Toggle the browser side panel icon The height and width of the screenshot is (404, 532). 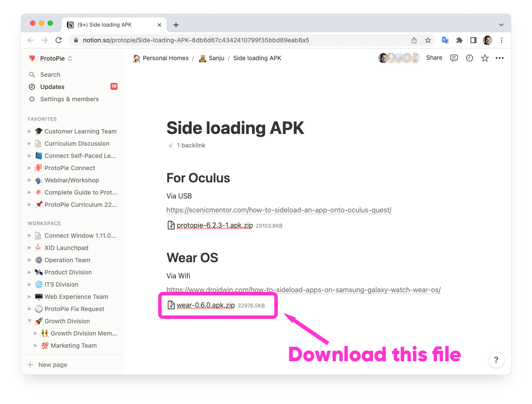tap(473, 40)
